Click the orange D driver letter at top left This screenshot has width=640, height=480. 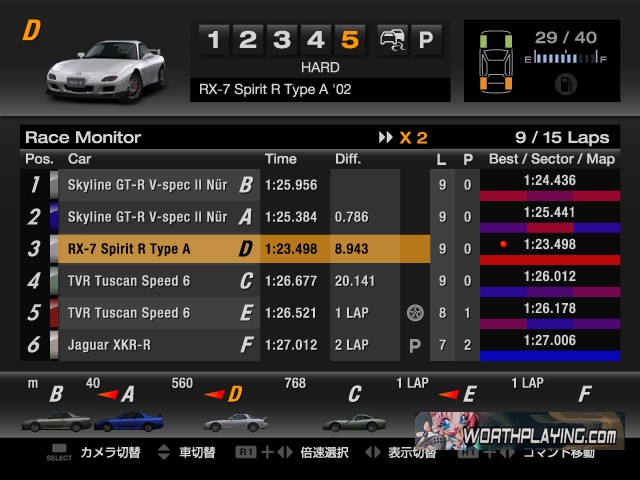click(31, 31)
